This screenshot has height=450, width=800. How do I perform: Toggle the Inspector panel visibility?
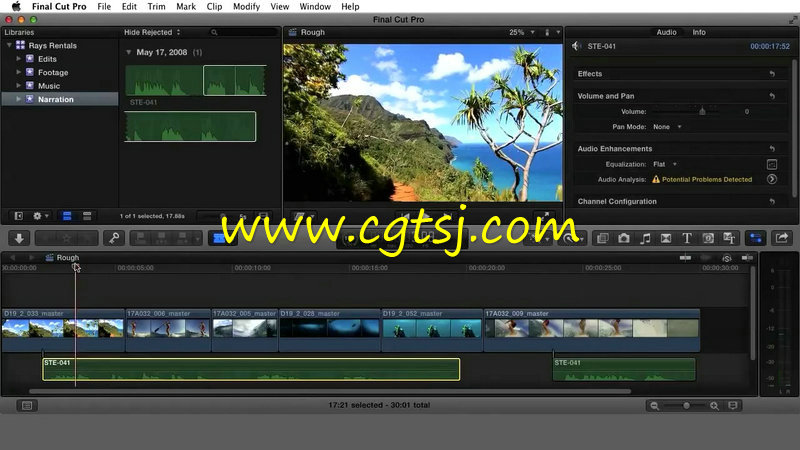tap(755, 238)
